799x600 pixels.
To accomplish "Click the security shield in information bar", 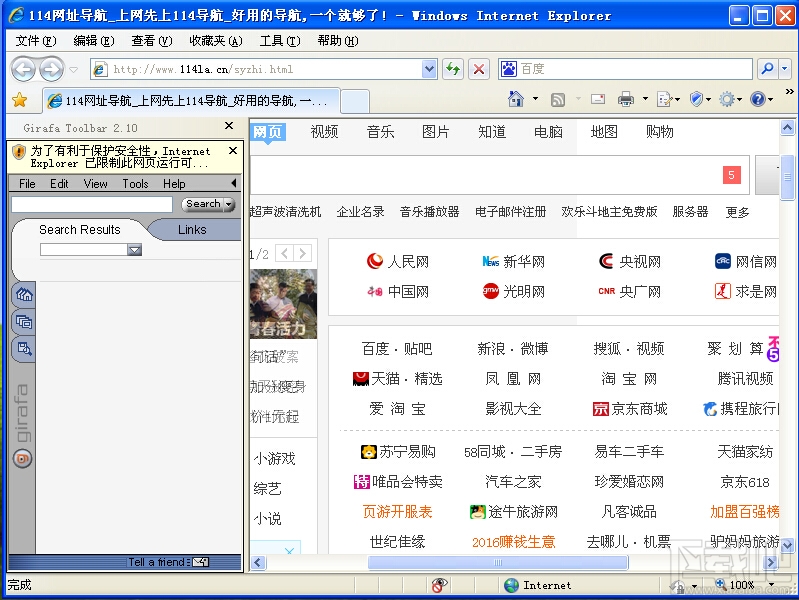I will (x=19, y=151).
